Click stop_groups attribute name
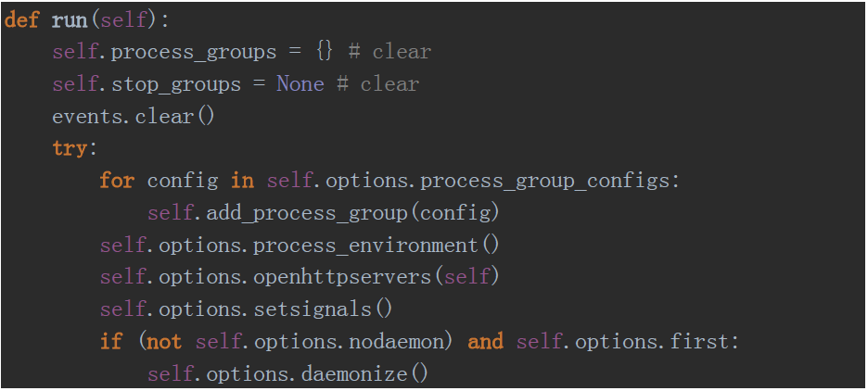 tap(176, 84)
